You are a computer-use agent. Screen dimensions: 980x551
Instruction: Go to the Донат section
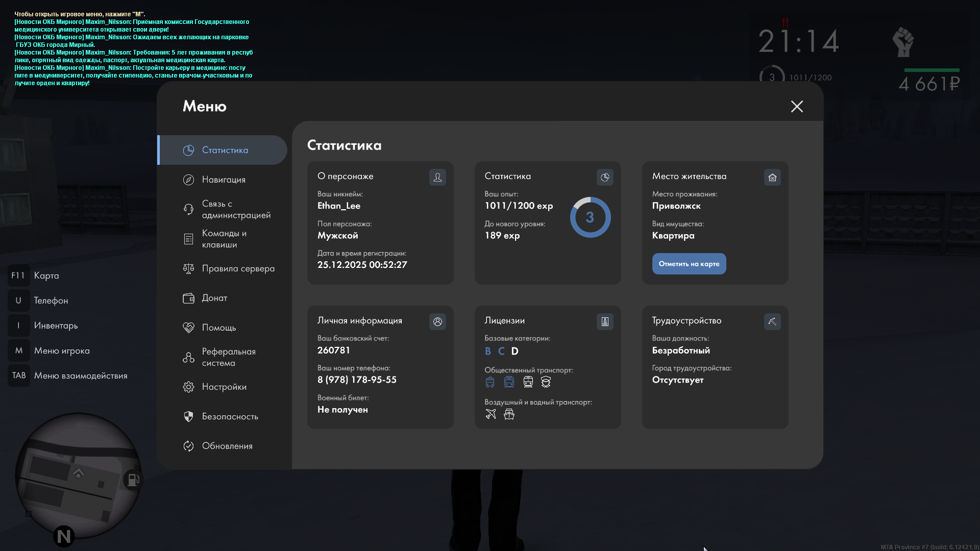(x=214, y=298)
